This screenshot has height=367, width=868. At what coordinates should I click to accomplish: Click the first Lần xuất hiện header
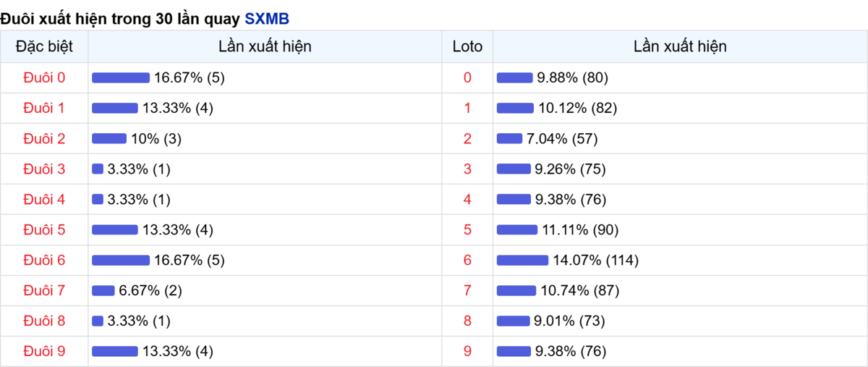(265, 47)
